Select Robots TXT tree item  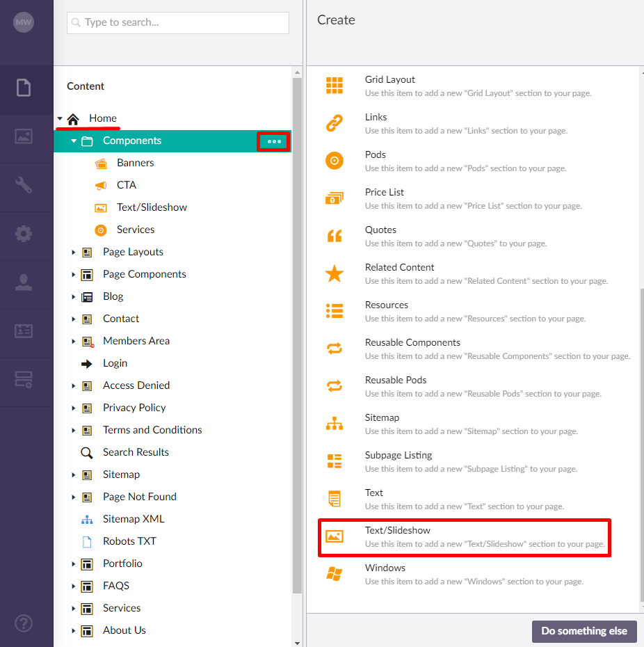coord(129,541)
